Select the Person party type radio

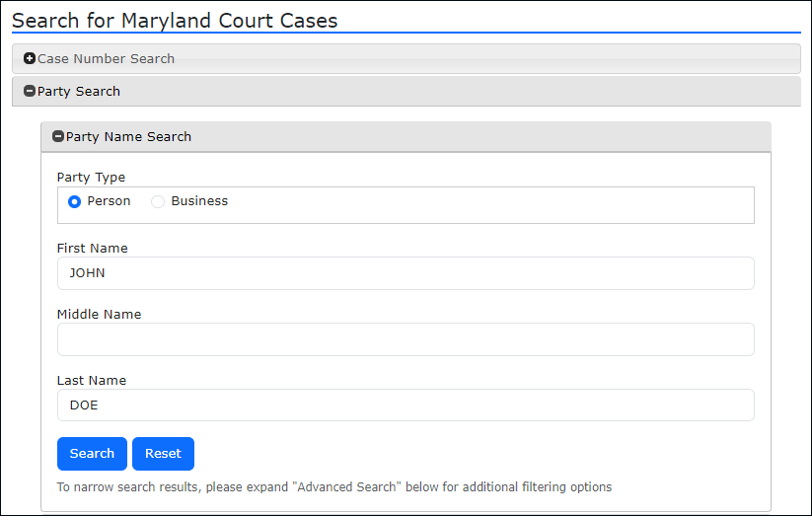tap(75, 201)
